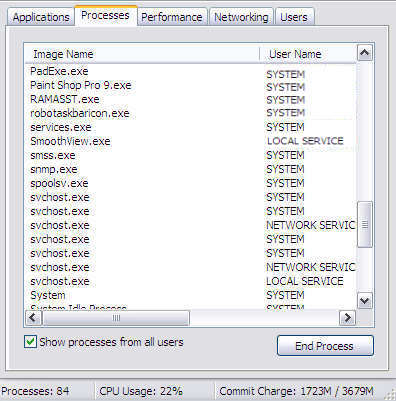Select the System process row
This screenshot has height=401, width=396.
(48, 295)
